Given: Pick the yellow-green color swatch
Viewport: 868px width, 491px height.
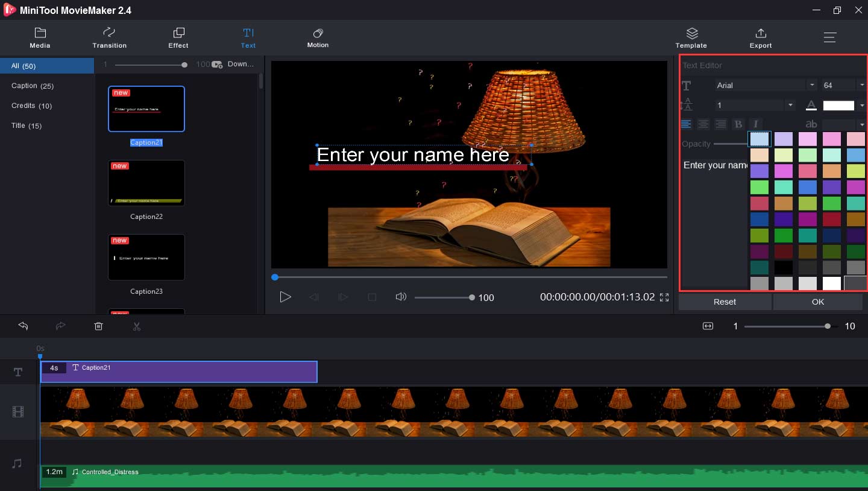Looking at the screenshot, I should click(855, 171).
